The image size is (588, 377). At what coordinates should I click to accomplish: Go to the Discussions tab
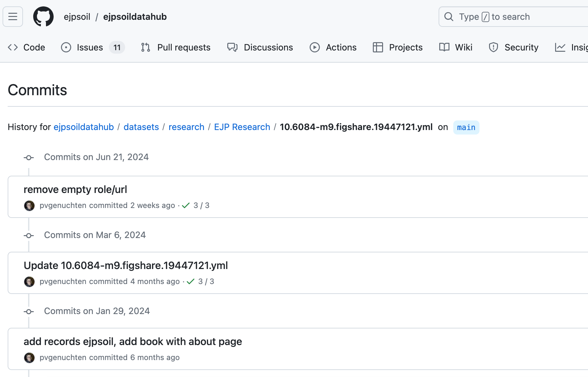tap(260, 47)
